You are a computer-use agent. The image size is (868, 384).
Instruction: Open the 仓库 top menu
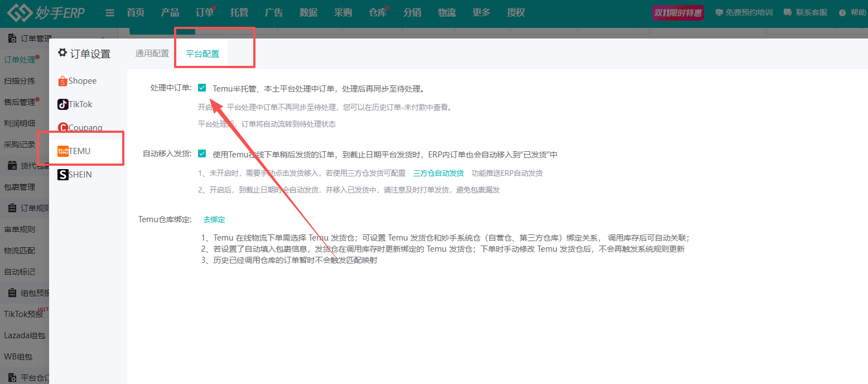coord(378,12)
